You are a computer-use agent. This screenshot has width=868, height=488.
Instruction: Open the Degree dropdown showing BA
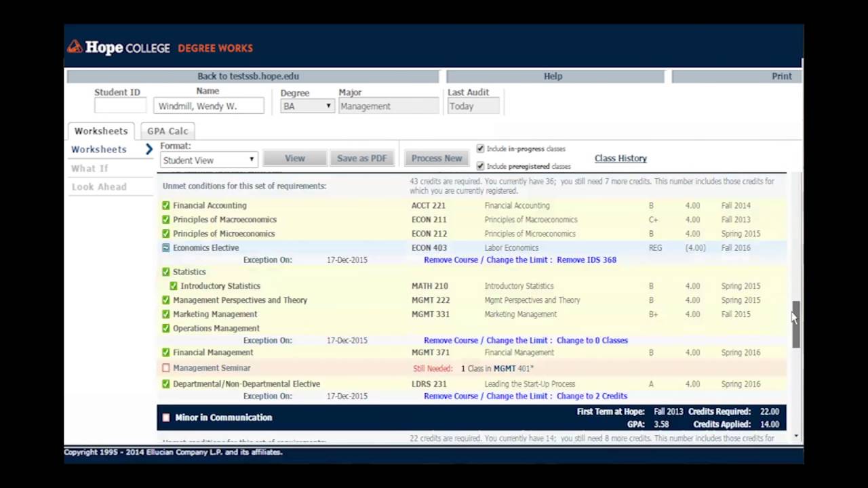[307, 106]
